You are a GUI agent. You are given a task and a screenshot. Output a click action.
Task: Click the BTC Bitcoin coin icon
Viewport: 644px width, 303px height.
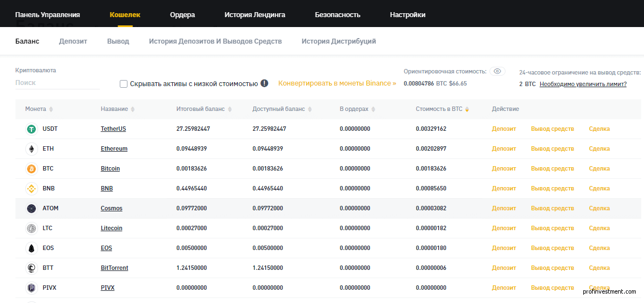(31, 169)
